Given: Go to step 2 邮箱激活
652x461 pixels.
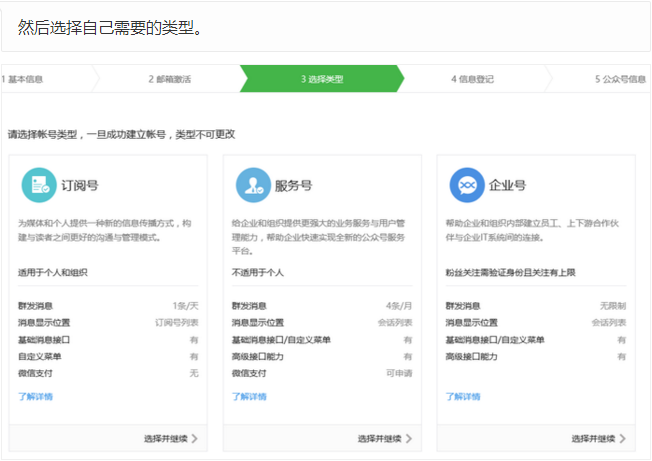Looking at the screenshot, I should 170,79.
